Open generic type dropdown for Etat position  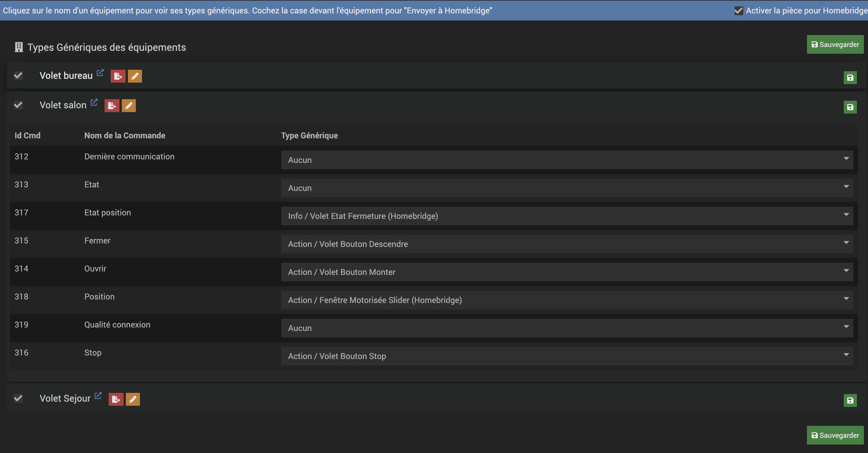coord(567,216)
